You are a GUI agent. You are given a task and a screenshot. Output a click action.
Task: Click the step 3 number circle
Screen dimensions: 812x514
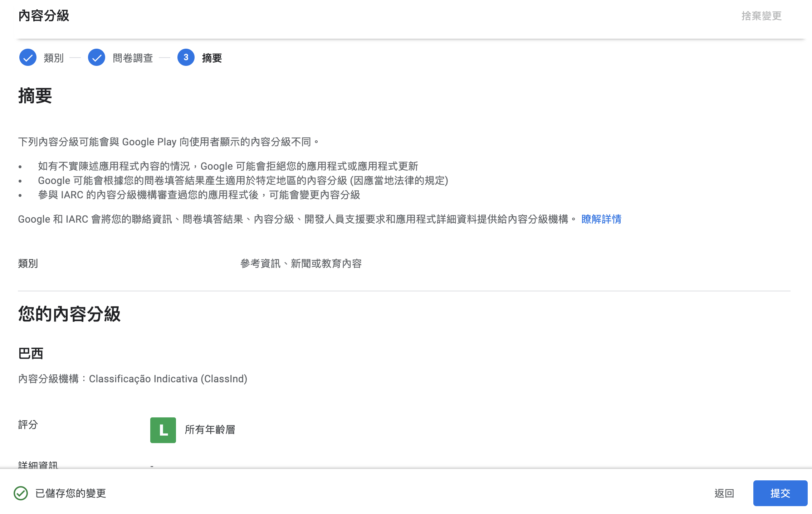pos(186,58)
